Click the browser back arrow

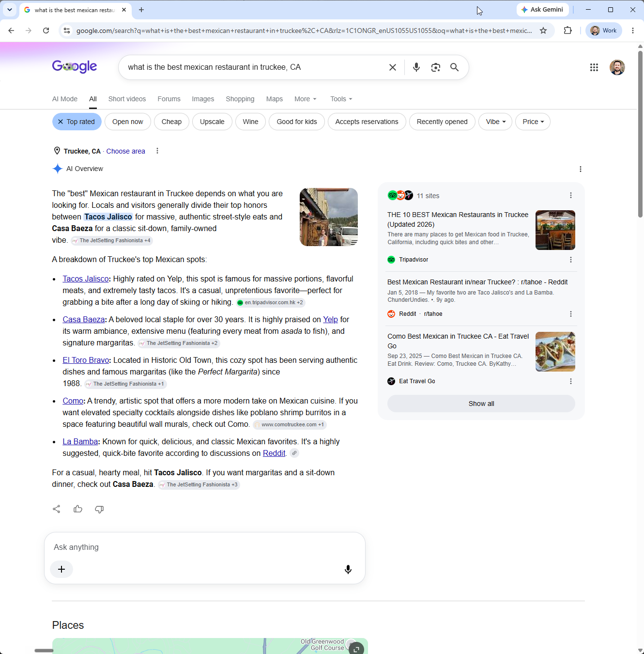11,31
